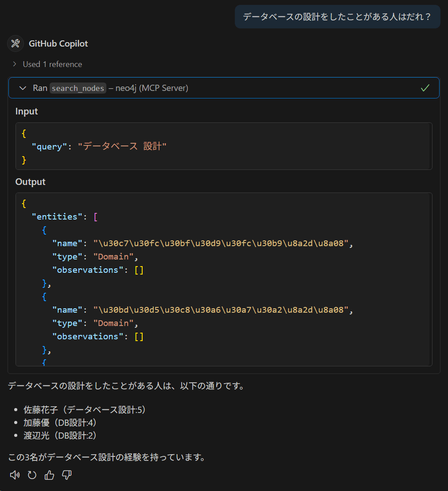This screenshot has height=491, width=448.
Task: Click the "entities" key in output
Action: tap(57, 217)
